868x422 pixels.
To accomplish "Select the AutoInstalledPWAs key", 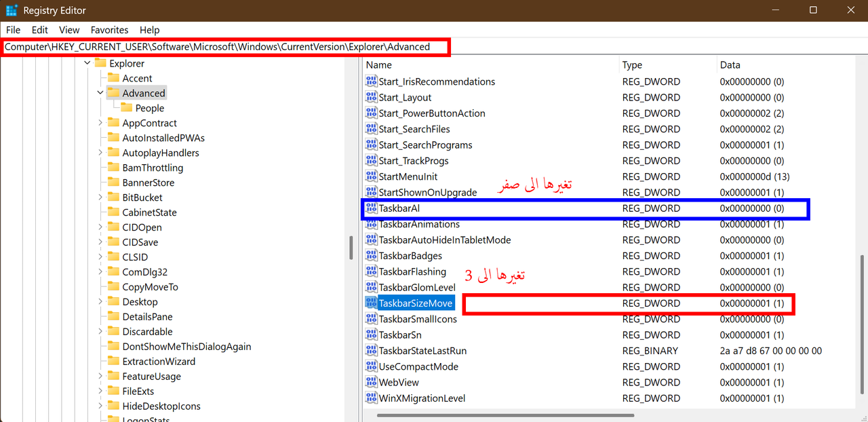I will 163,138.
